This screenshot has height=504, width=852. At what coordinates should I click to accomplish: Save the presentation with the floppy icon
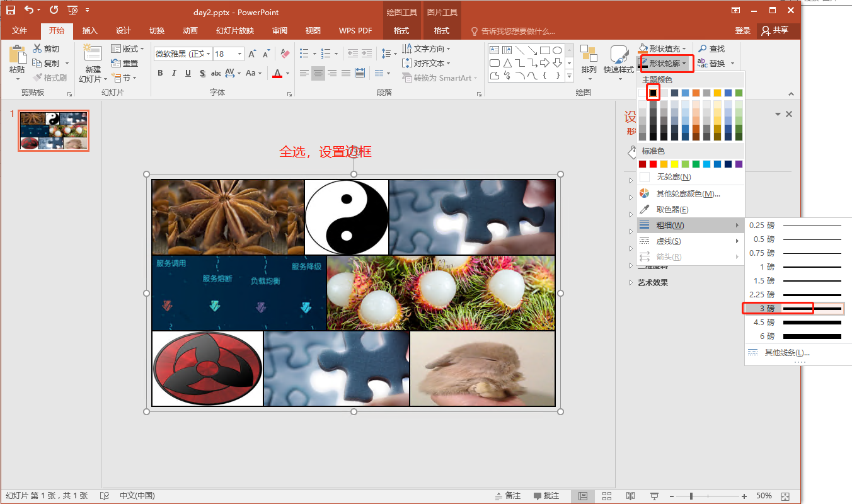tap(11, 10)
